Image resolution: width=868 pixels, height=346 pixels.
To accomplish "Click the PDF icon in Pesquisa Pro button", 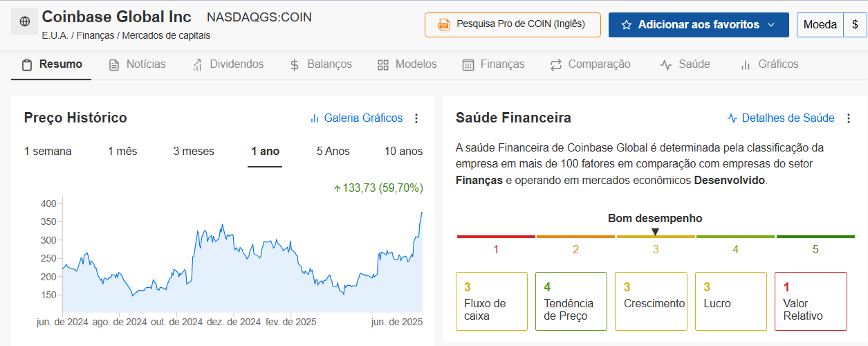I will click(444, 25).
